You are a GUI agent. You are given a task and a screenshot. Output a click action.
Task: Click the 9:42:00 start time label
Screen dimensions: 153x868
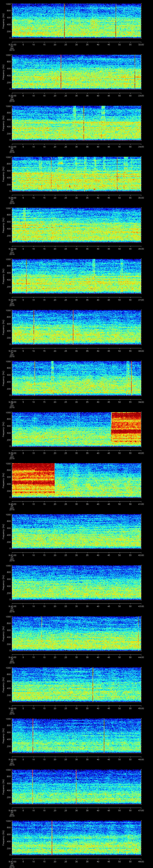coord(12,606)
